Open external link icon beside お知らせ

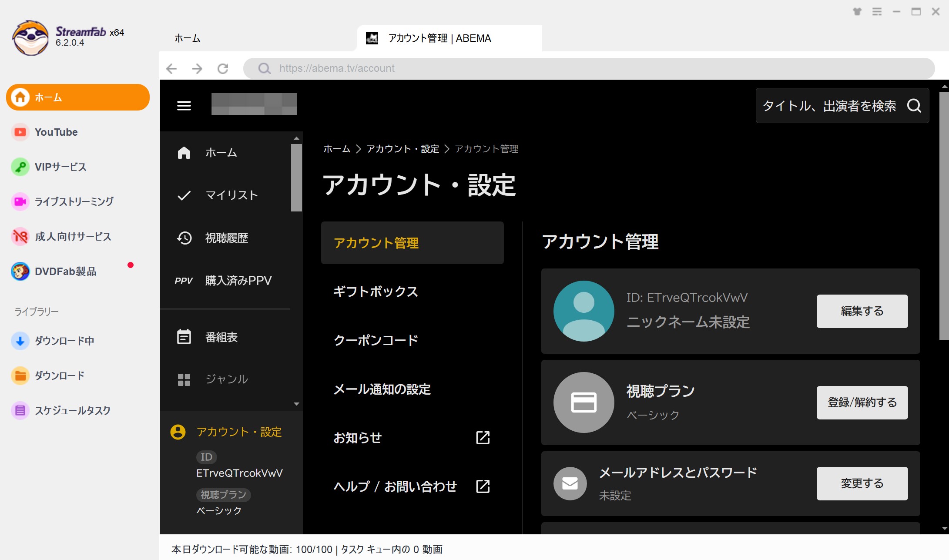(x=483, y=438)
